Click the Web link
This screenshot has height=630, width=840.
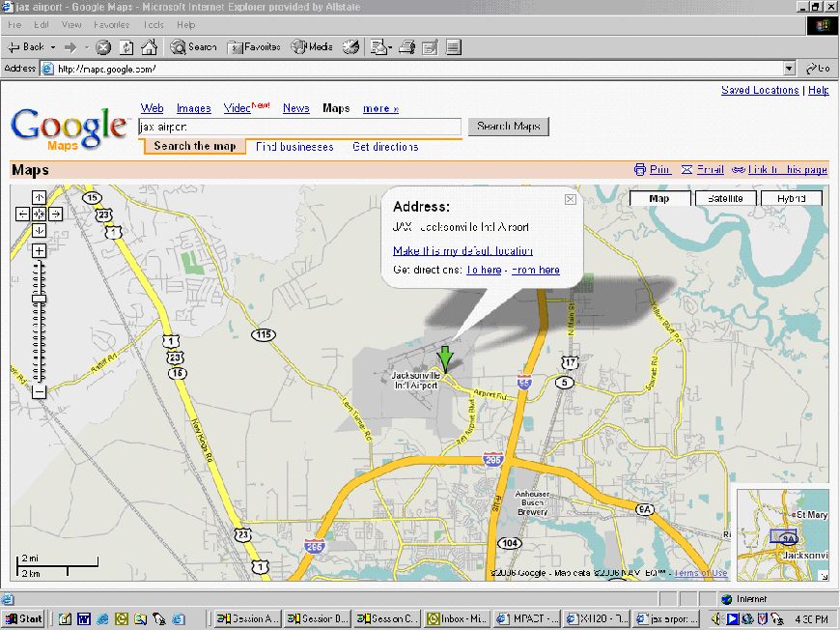[153, 108]
